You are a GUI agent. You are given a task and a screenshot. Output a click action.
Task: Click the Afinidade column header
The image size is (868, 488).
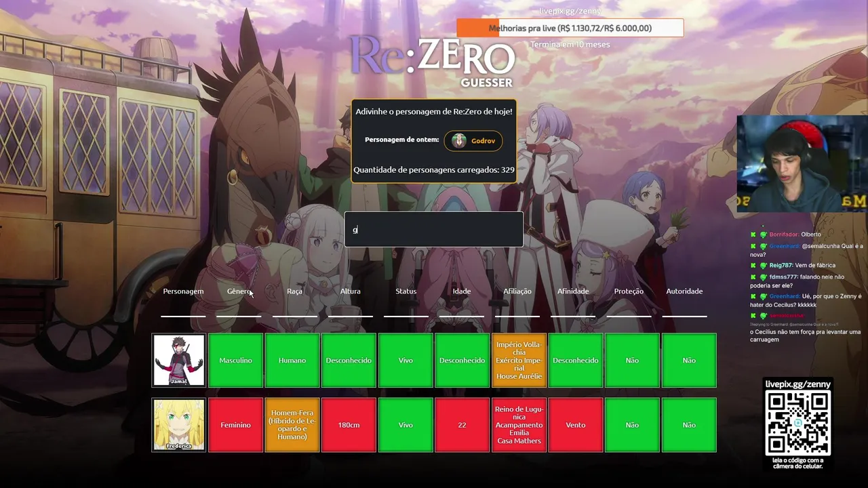(573, 291)
